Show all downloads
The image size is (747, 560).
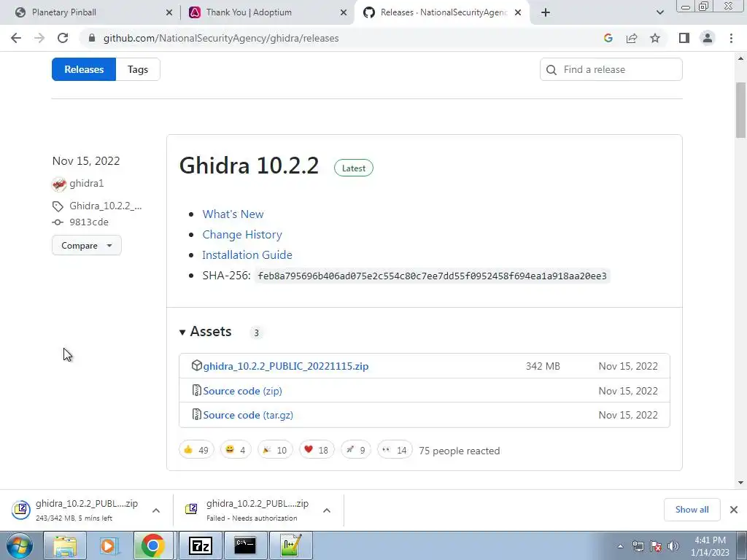click(692, 510)
